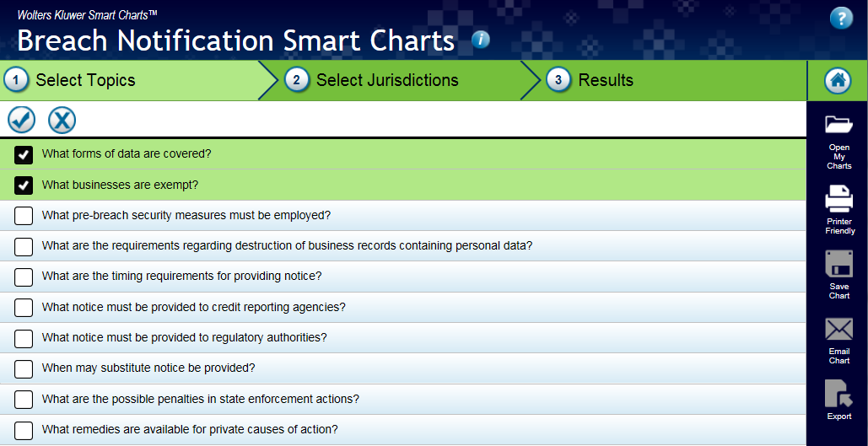Check remedies for private causes of action

24,430
